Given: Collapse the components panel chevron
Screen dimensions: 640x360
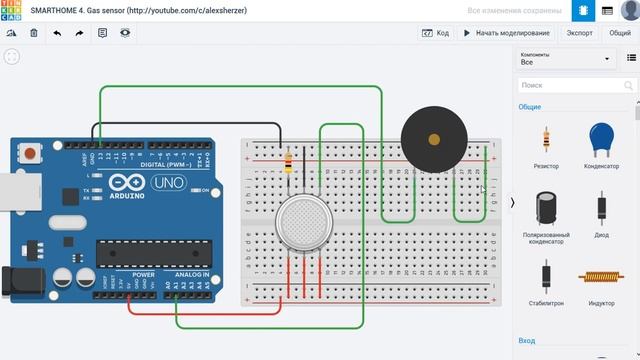Looking at the screenshot, I should click(x=512, y=202).
